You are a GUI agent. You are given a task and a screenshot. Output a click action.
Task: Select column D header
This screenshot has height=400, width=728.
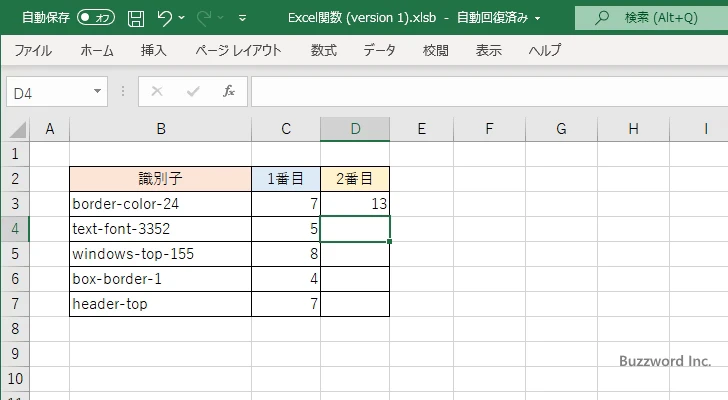click(355, 129)
